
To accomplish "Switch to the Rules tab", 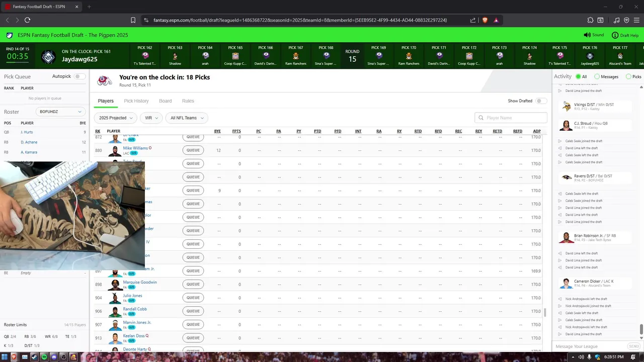I will (188, 101).
